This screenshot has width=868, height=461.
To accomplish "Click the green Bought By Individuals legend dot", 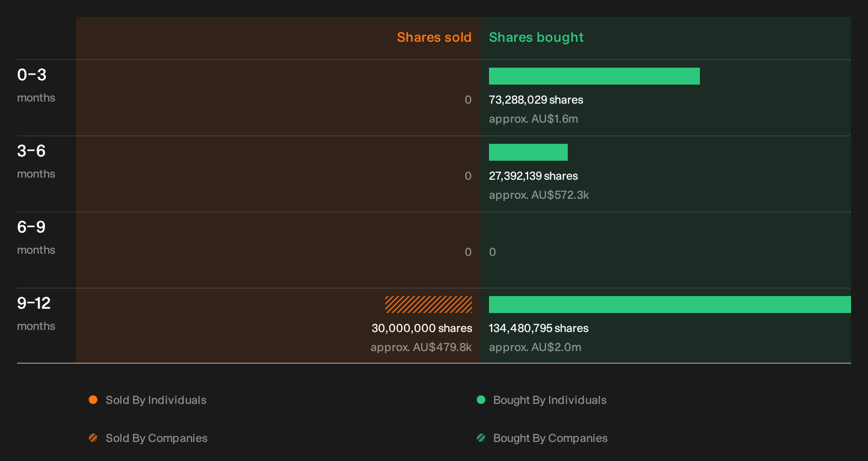I will point(481,400).
